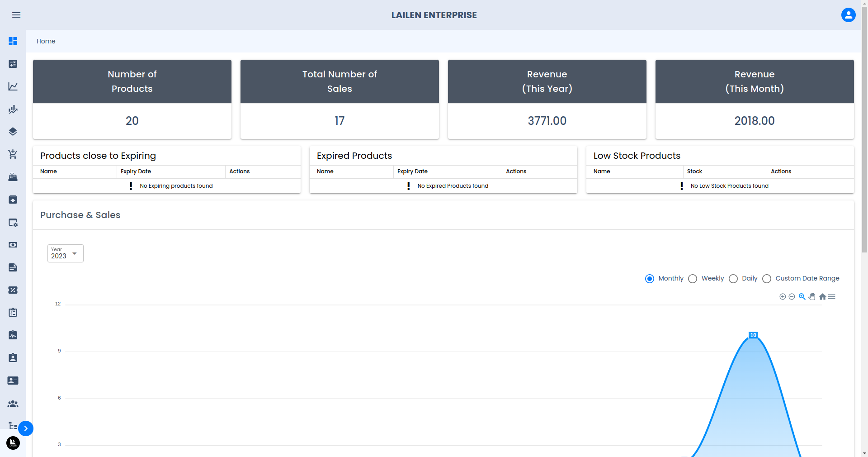Reset chart zoom with home icon
868x457 pixels.
click(822, 297)
